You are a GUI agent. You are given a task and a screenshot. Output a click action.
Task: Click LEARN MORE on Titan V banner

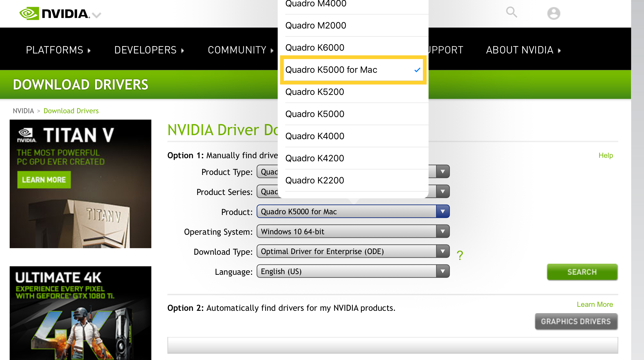pyautogui.click(x=44, y=180)
